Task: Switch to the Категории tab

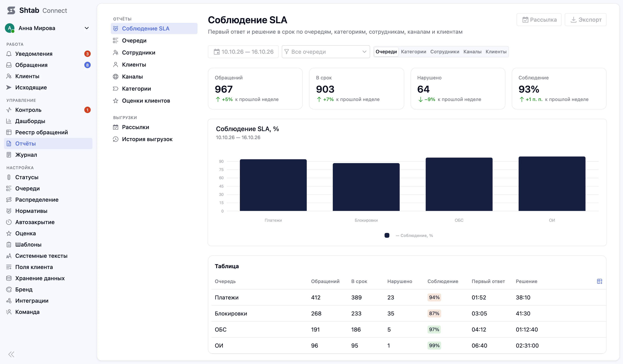Action: [x=413, y=52]
